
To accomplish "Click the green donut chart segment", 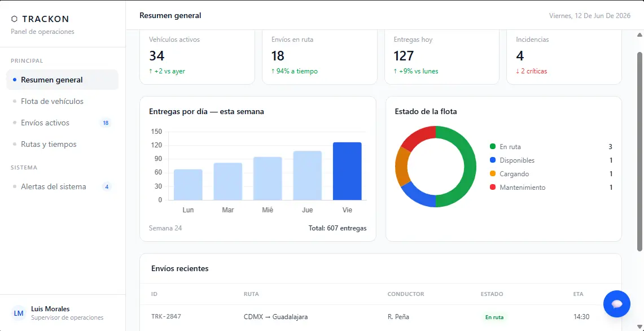I will 470,167.
